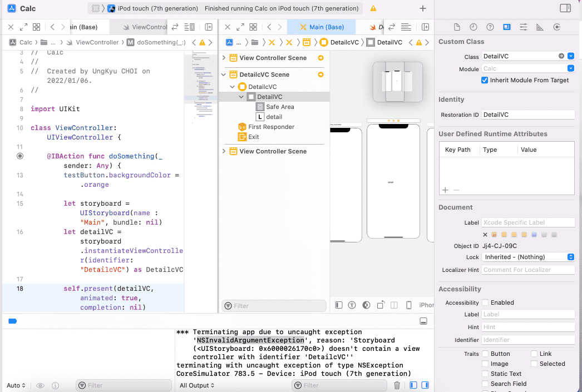Toggle Inherit Module From Target checkbox
This screenshot has height=392, width=582.
485,80
